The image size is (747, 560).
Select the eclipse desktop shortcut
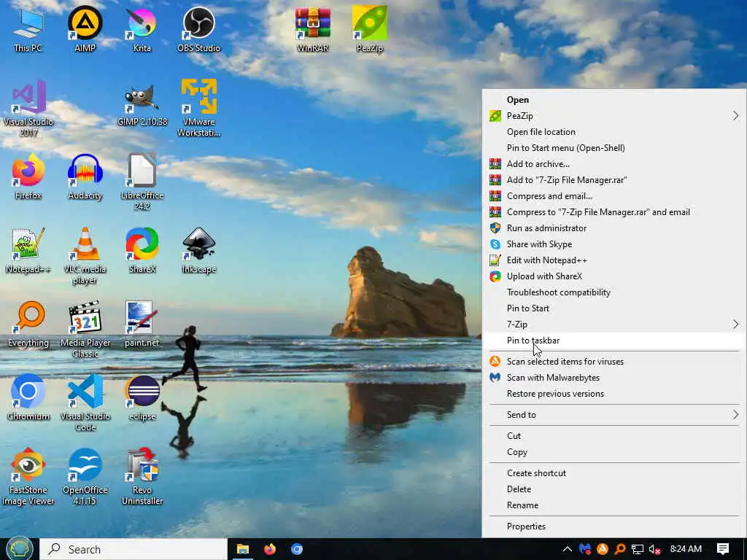point(142,398)
